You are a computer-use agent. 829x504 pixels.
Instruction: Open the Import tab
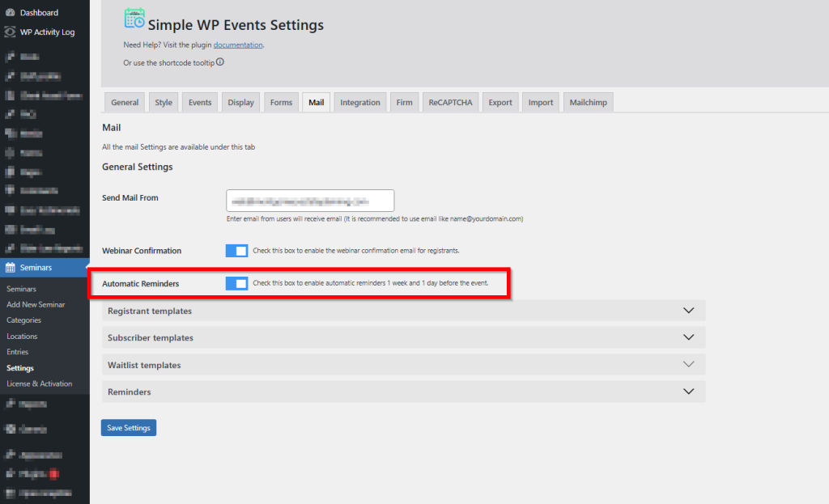coord(540,103)
